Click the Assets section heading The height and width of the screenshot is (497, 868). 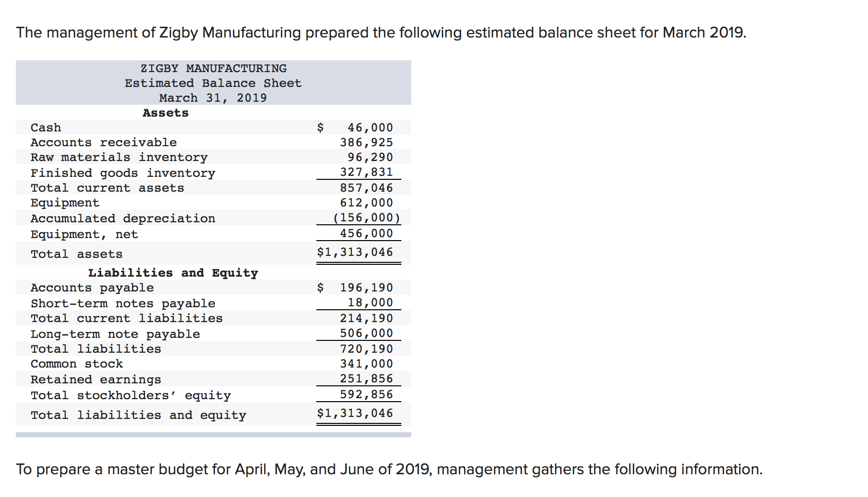click(x=166, y=113)
